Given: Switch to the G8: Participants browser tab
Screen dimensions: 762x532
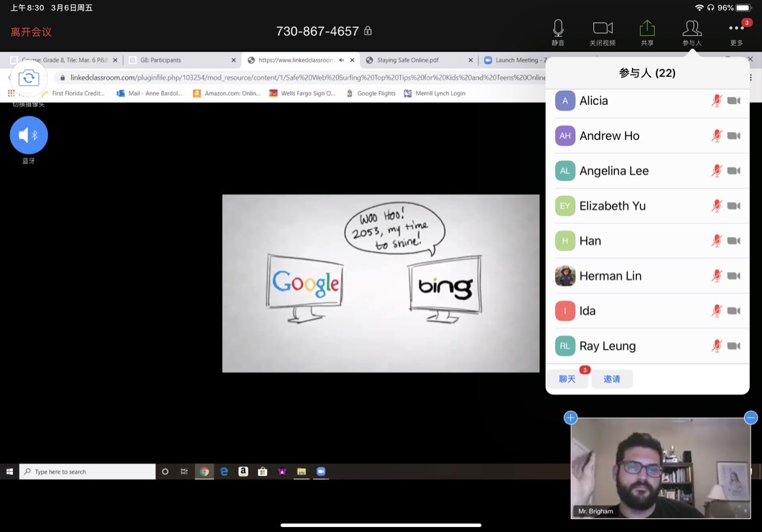Looking at the screenshot, I should point(182,60).
